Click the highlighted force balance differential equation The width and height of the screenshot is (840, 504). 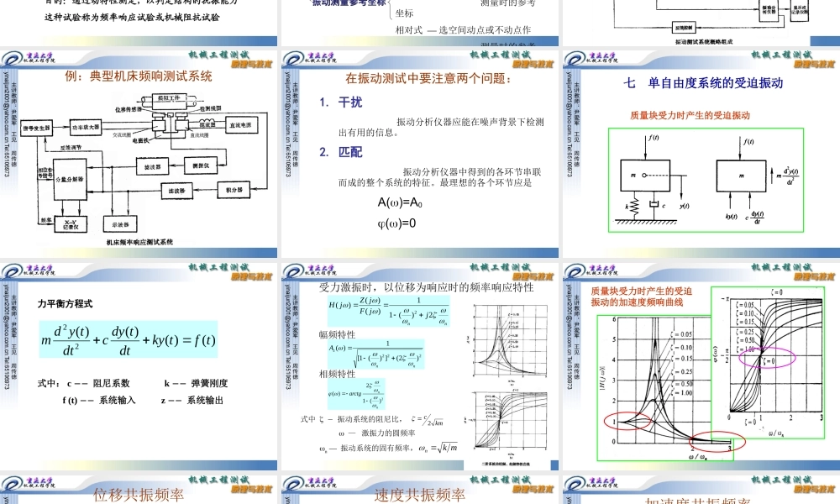(129, 339)
